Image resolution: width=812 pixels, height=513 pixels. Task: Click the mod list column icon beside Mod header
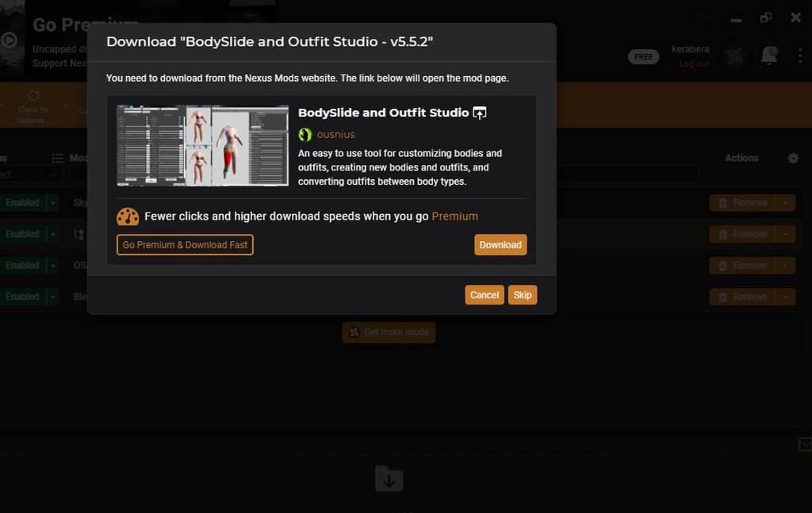[57, 159]
